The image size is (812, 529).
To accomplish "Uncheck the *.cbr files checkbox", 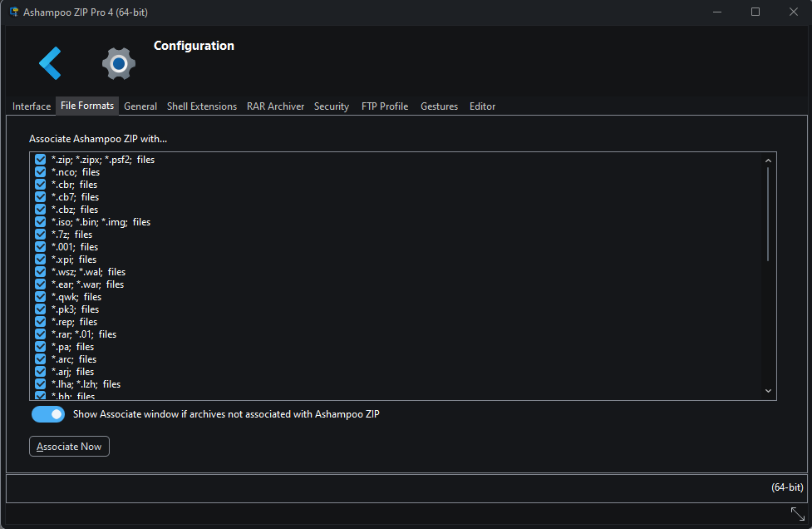I will click(x=41, y=185).
